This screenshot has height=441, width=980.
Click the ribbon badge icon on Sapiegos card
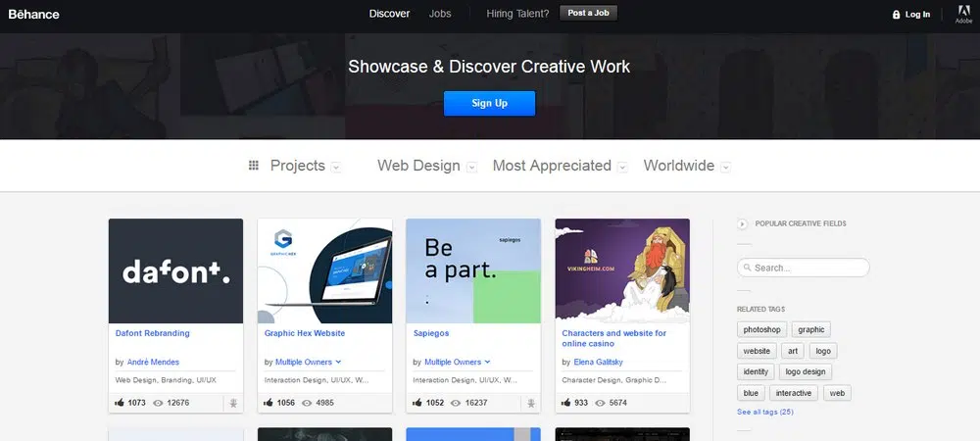coord(530,403)
